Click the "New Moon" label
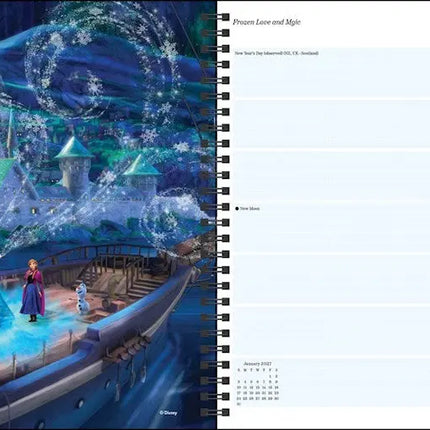 250,208
